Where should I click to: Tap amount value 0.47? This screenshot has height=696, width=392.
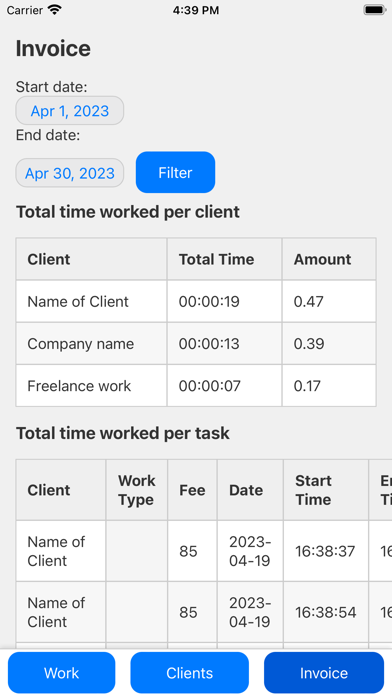pos(309,301)
